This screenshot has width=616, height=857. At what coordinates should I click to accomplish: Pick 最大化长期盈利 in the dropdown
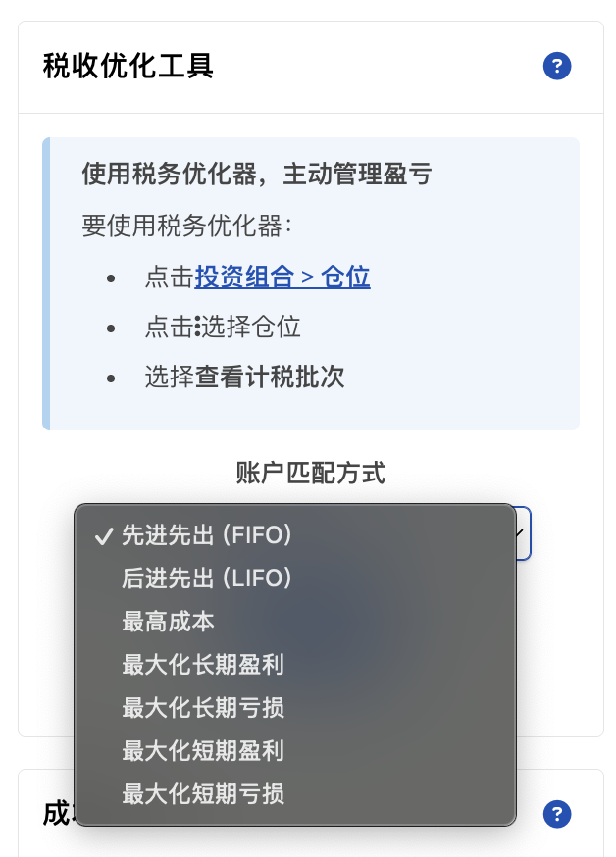(x=203, y=665)
